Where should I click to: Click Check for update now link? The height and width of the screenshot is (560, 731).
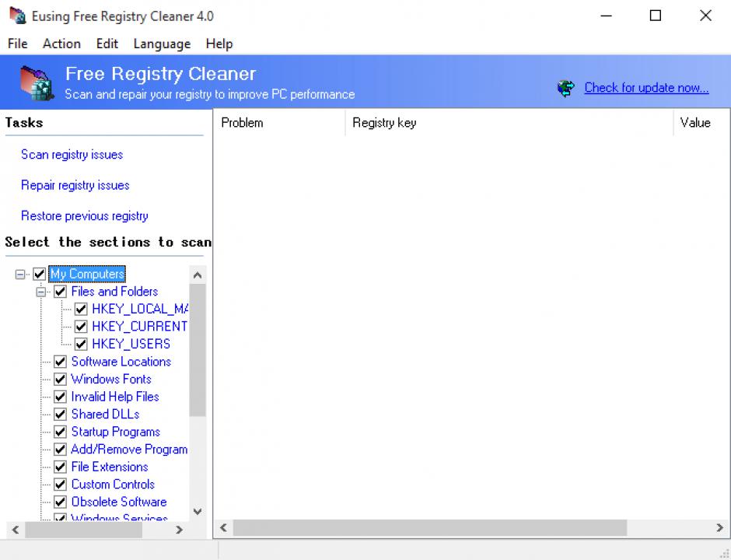click(x=646, y=88)
